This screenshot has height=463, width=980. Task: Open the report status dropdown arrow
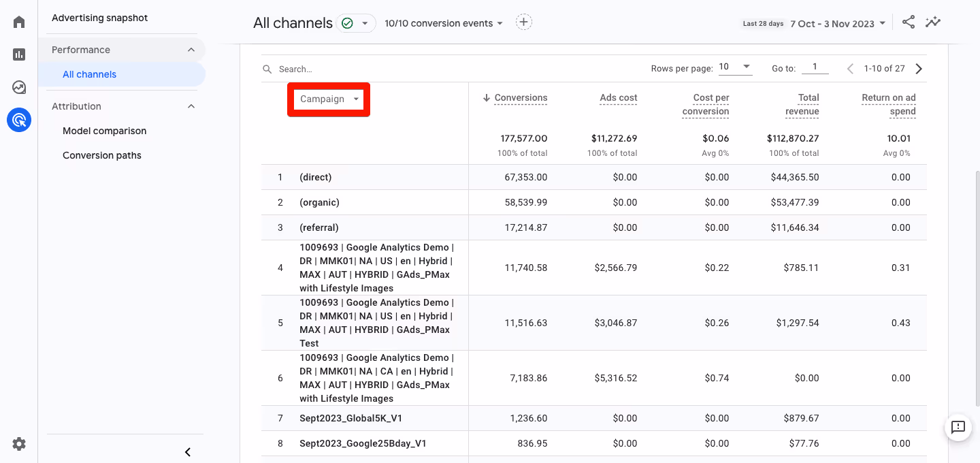365,23
